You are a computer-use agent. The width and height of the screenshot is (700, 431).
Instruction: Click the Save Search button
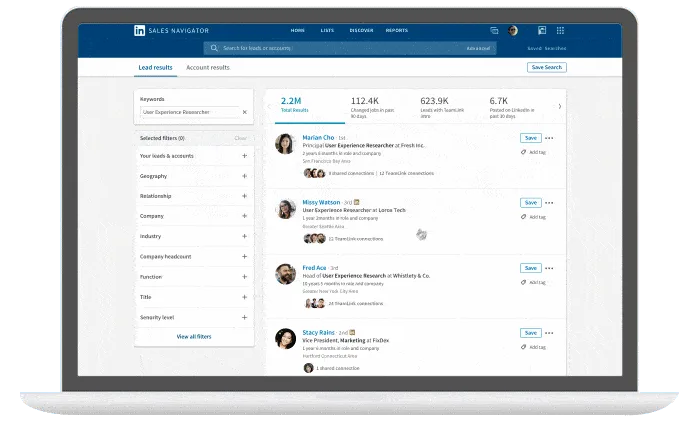coord(547,67)
